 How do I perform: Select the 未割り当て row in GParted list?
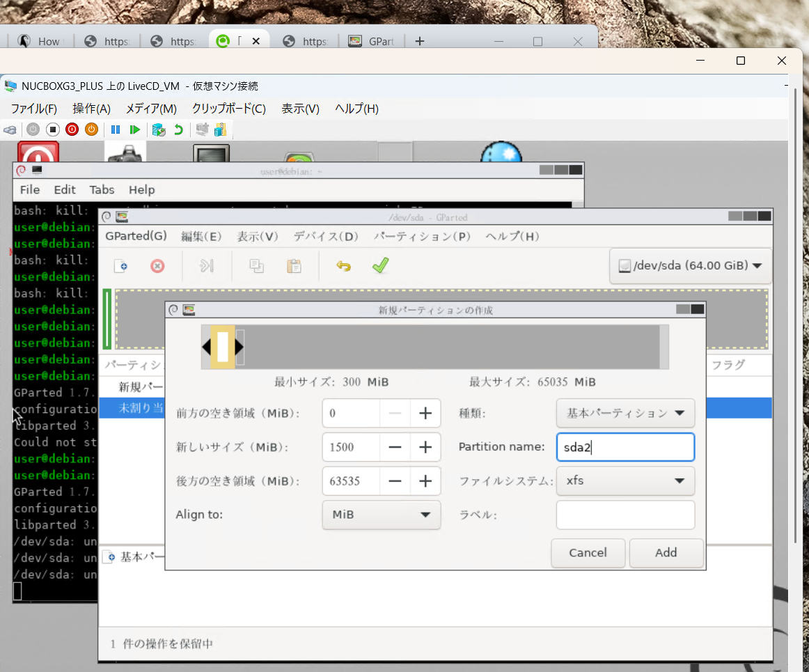435,408
